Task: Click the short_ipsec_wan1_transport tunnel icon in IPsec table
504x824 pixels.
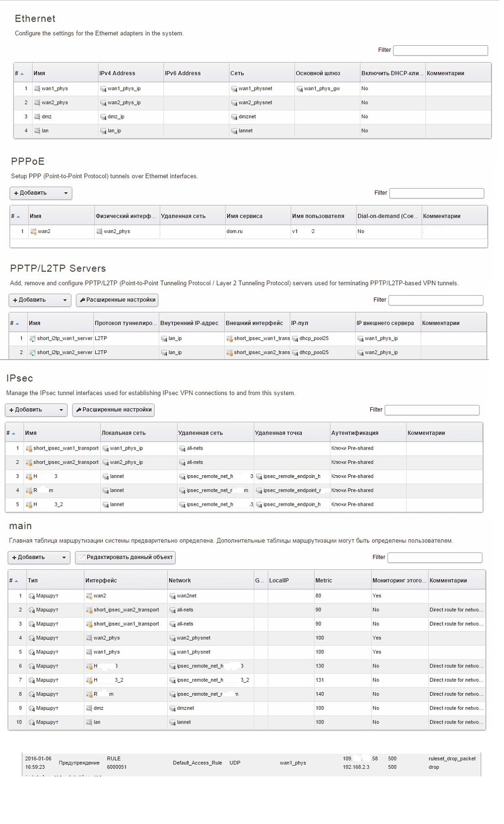Action: [29, 448]
